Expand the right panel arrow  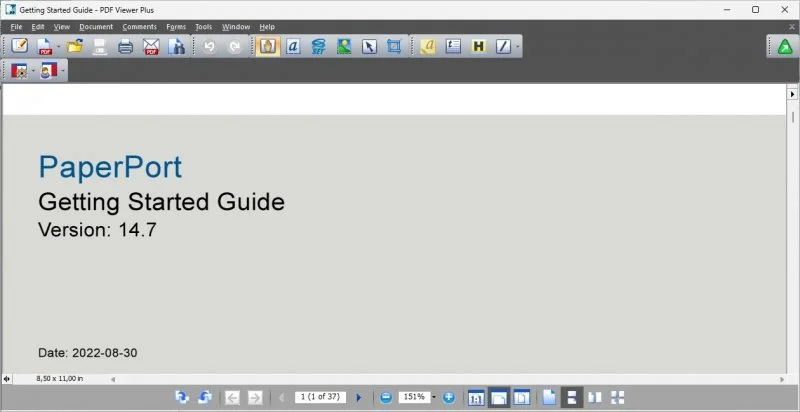point(792,94)
